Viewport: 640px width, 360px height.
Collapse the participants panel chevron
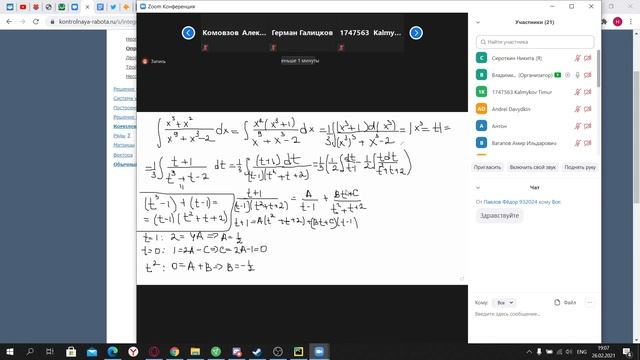point(478,22)
